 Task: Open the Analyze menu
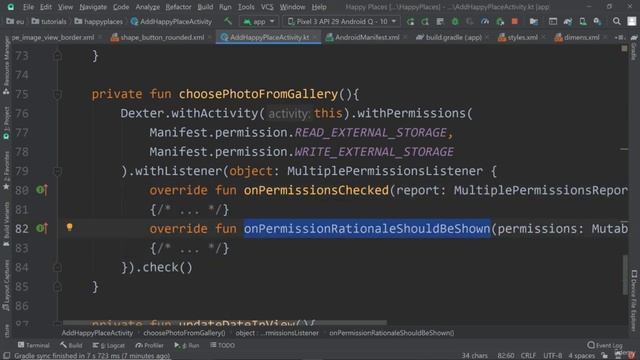coord(147,7)
